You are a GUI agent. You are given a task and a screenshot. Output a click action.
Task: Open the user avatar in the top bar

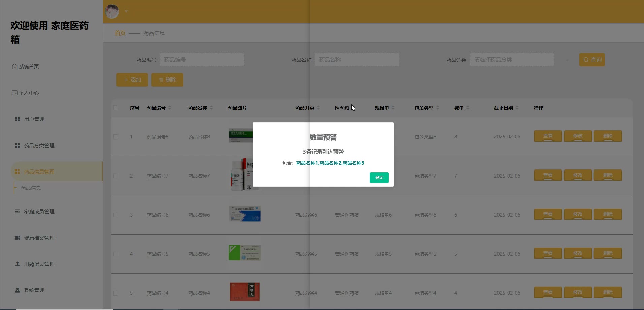pos(112,11)
